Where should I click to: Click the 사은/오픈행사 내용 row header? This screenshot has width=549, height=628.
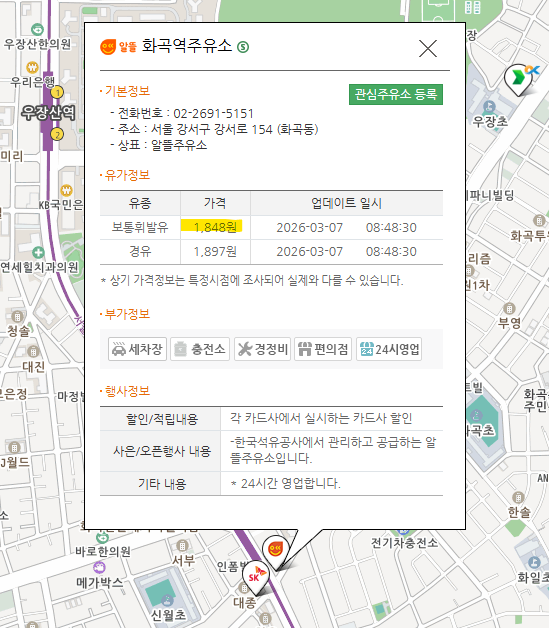pos(162,451)
